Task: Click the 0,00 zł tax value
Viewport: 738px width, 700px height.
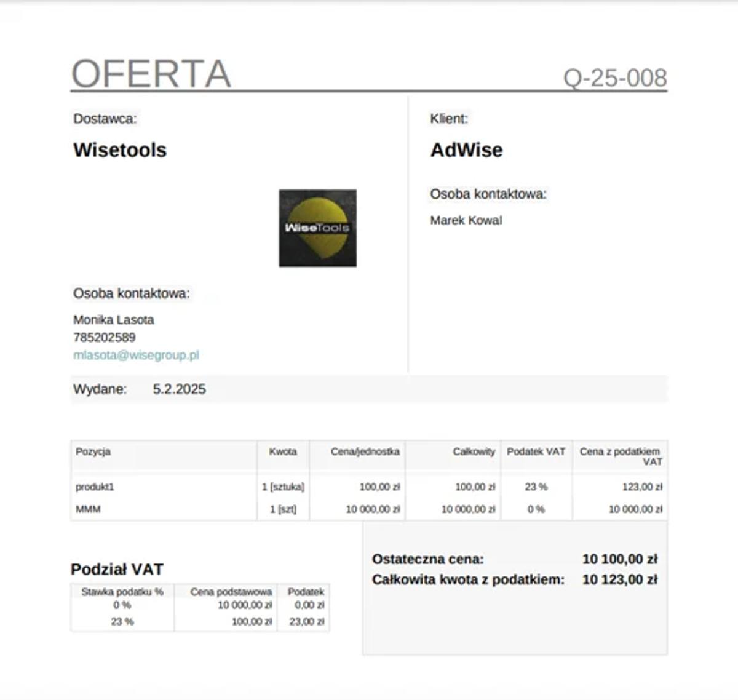Action: coord(309,605)
